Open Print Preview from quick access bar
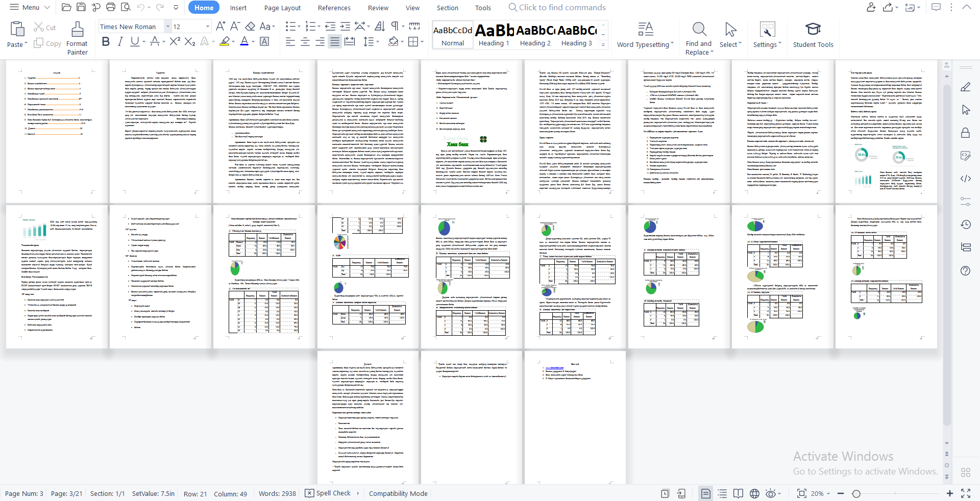The height and width of the screenshot is (501, 980). point(126,7)
